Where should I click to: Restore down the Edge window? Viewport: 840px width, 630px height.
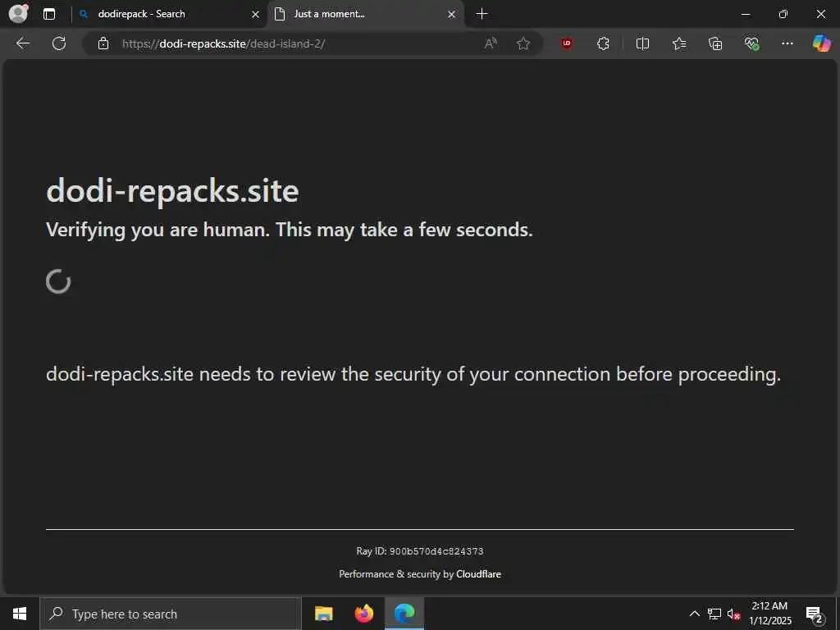click(x=783, y=14)
